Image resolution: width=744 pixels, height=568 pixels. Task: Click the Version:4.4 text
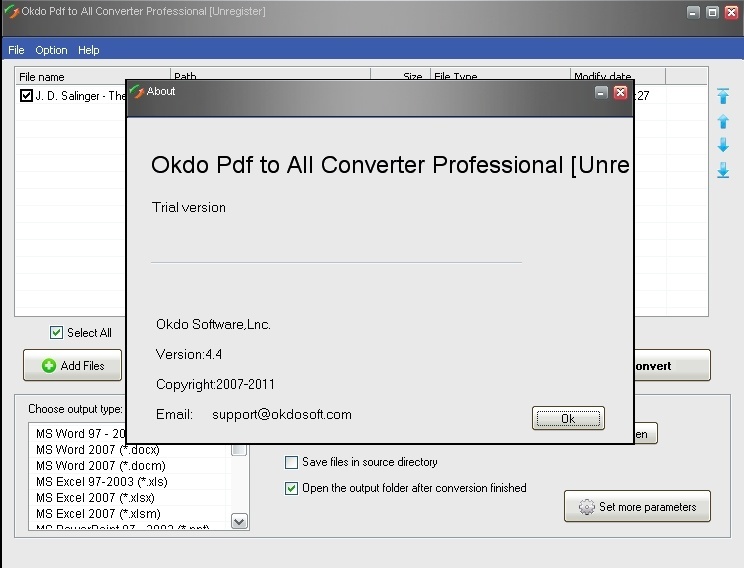pyautogui.click(x=189, y=354)
